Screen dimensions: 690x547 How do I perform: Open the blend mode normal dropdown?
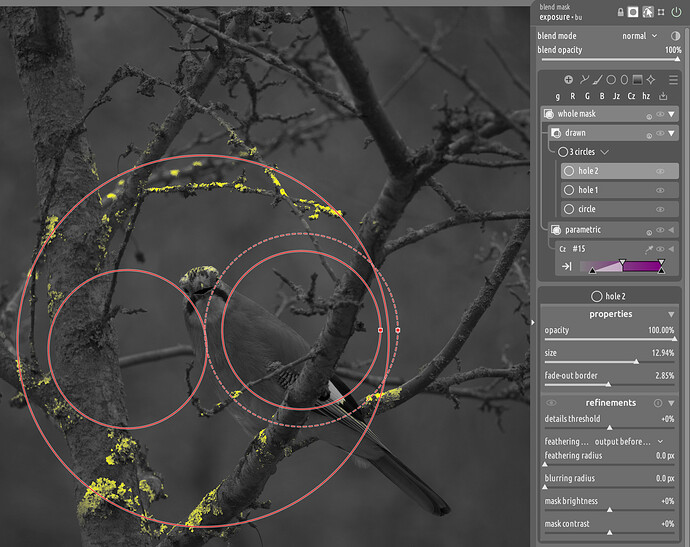[639, 36]
